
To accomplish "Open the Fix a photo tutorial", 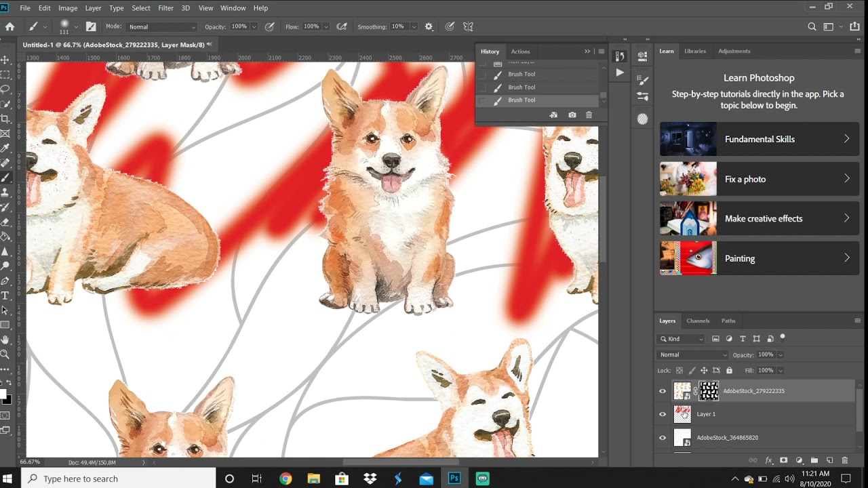I will 759,179.
